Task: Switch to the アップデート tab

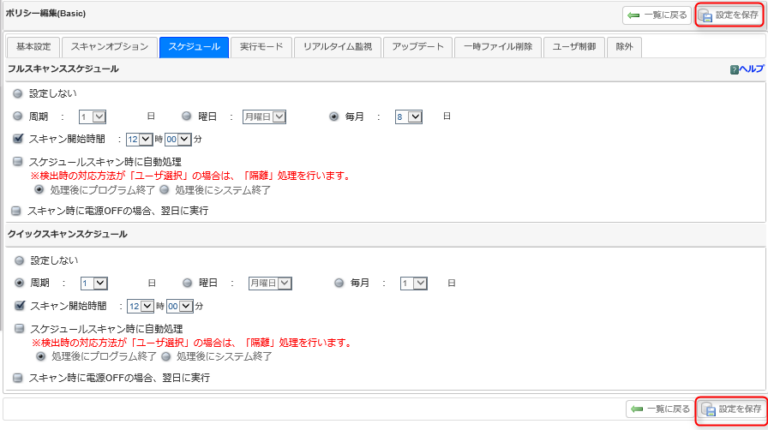Action: 418,47
